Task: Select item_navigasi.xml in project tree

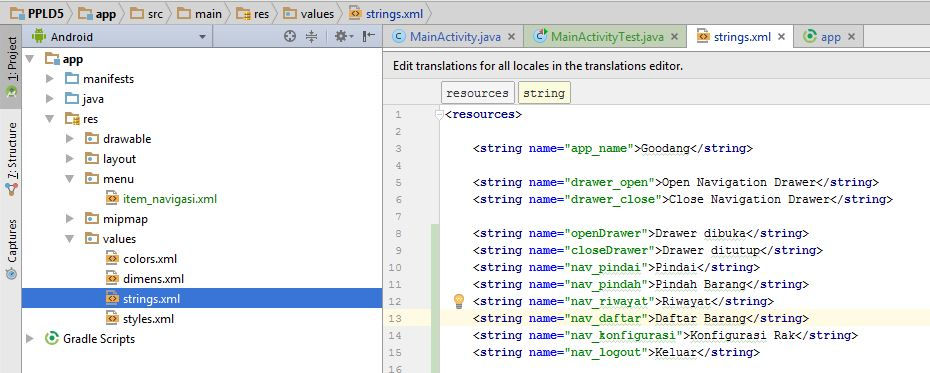Action: (x=170, y=199)
